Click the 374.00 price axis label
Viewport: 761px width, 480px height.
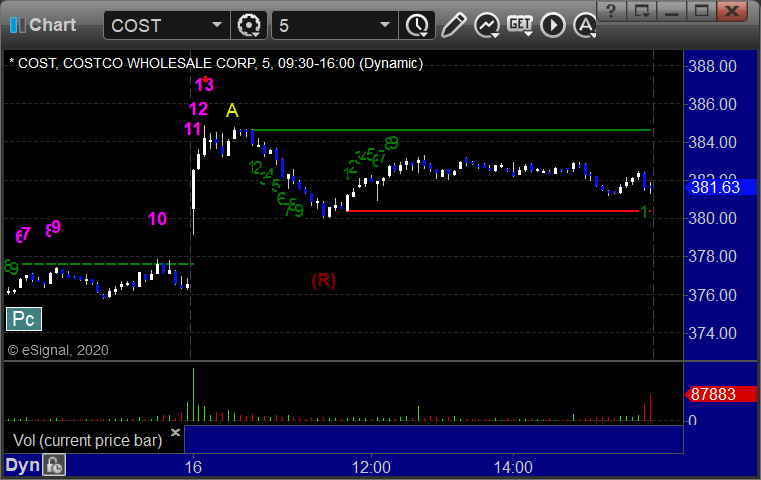click(x=712, y=333)
